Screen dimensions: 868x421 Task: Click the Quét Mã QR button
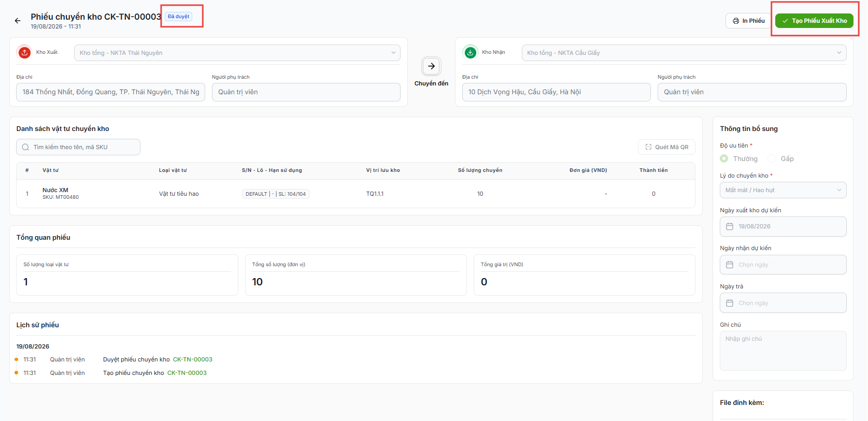tap(666, 147)
